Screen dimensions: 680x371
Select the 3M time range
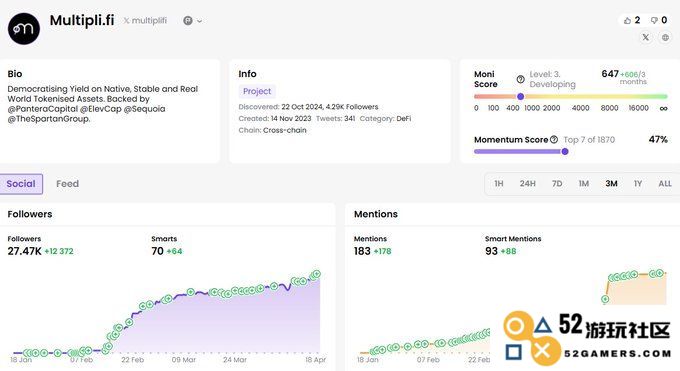click(611, 184)
